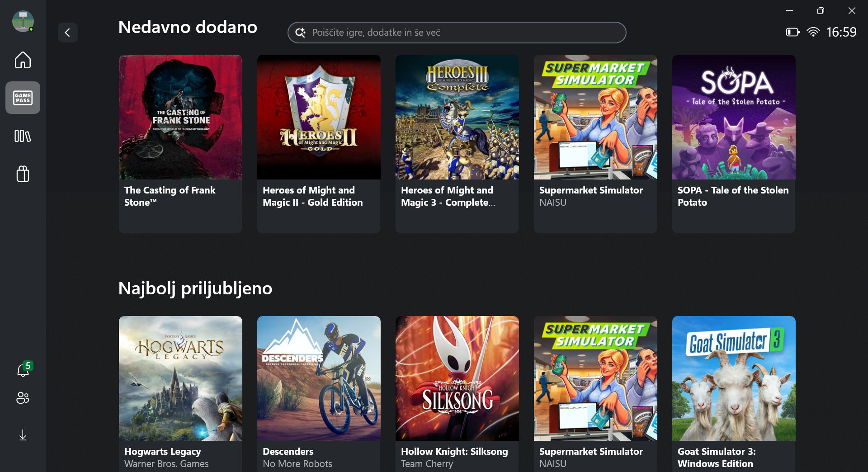The width and height of the screenshot is (868, 472).
Task: Open The Casting of Frank Stone tile
Action: pyautogui.click(x=180, y=144)
